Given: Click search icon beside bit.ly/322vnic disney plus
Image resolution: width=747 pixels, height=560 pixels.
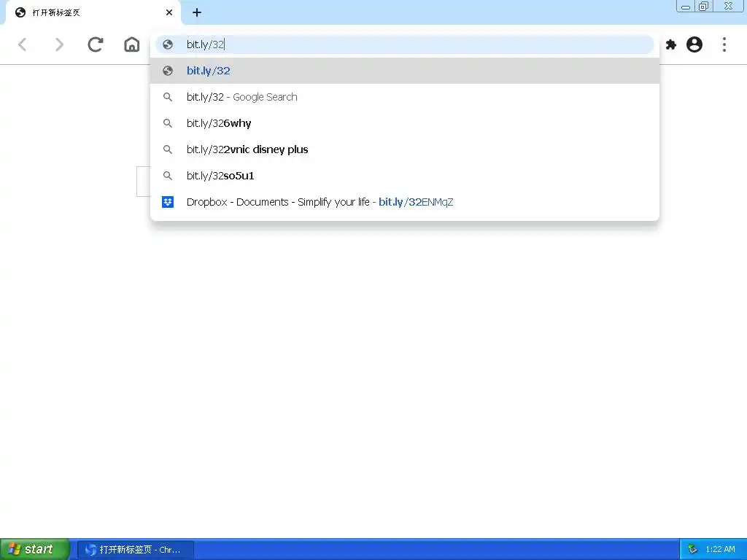Looking at the screenshot, I should coord(168,149).
